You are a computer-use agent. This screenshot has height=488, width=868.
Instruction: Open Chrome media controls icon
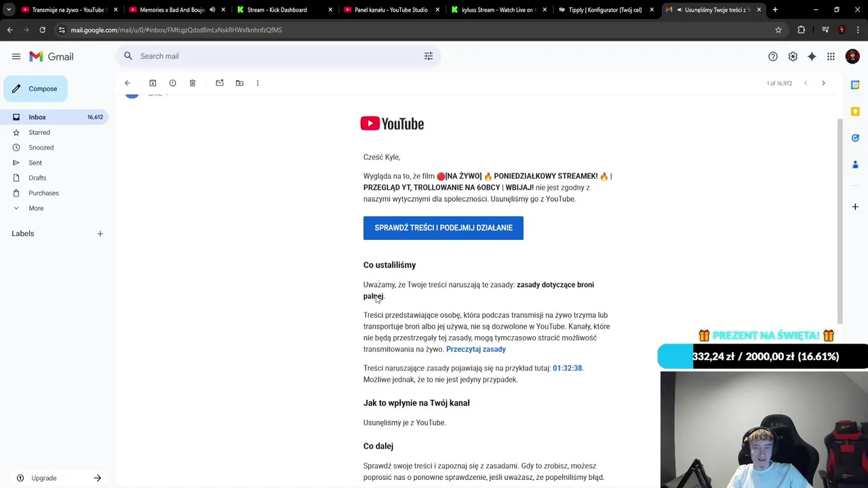tap(825, 30)
